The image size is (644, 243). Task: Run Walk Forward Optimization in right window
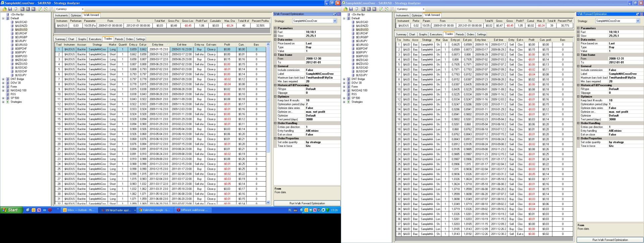coord(610,240)
